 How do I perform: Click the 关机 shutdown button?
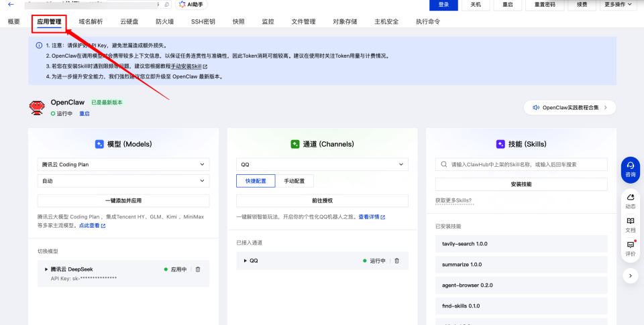point(476,5)
